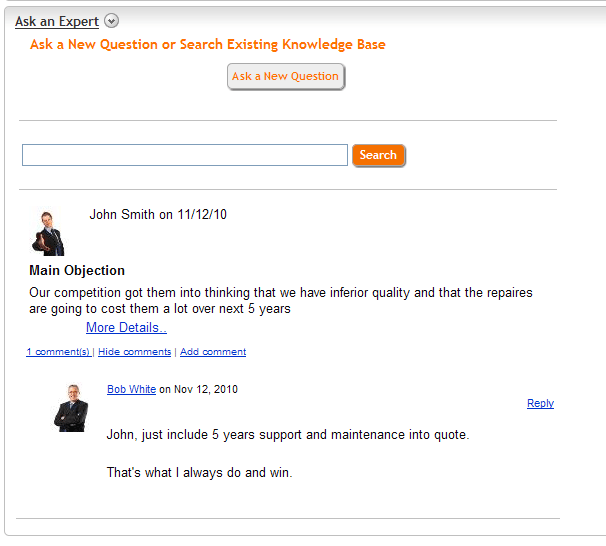Expand the Ask an Expert chevron

tap(111, 21)
